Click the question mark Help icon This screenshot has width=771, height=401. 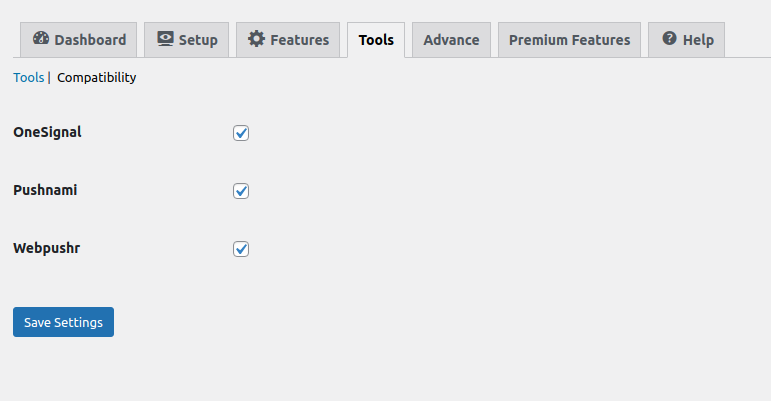pos(669,38)
